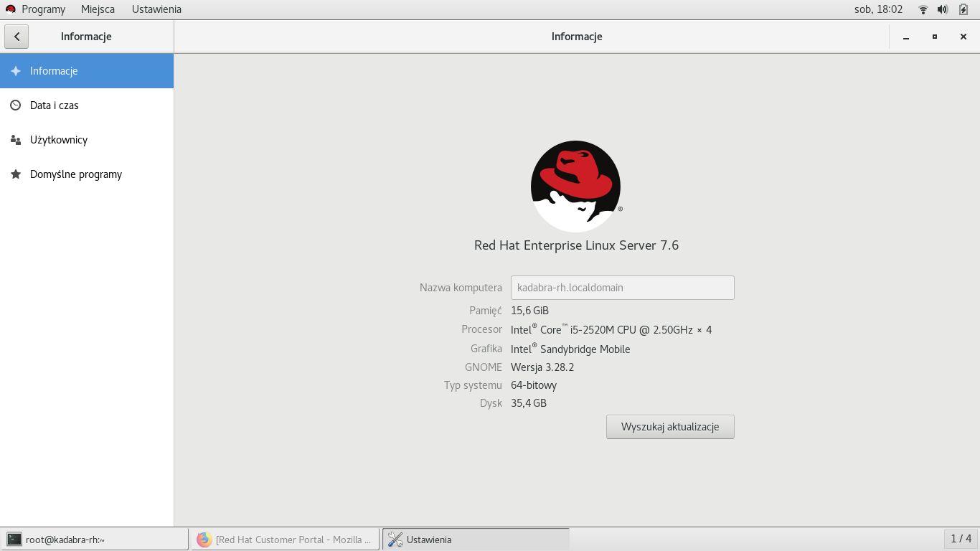Image resolution: width=980 pixels, height=551 pixels.
Task: Click the memory value 15,6 GiB
Action: tap(529, 311)
